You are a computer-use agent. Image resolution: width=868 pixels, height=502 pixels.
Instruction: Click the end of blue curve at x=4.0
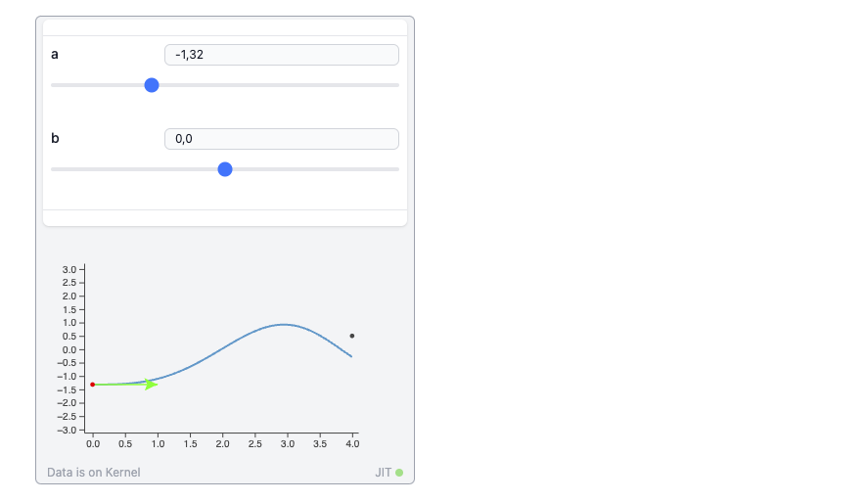pyautogui.click(x=352, y=356)
